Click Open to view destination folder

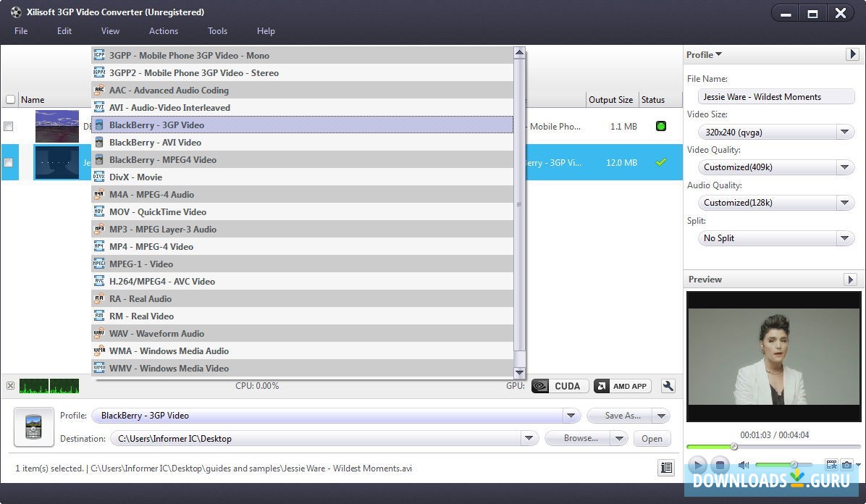[x=651, y=438]
